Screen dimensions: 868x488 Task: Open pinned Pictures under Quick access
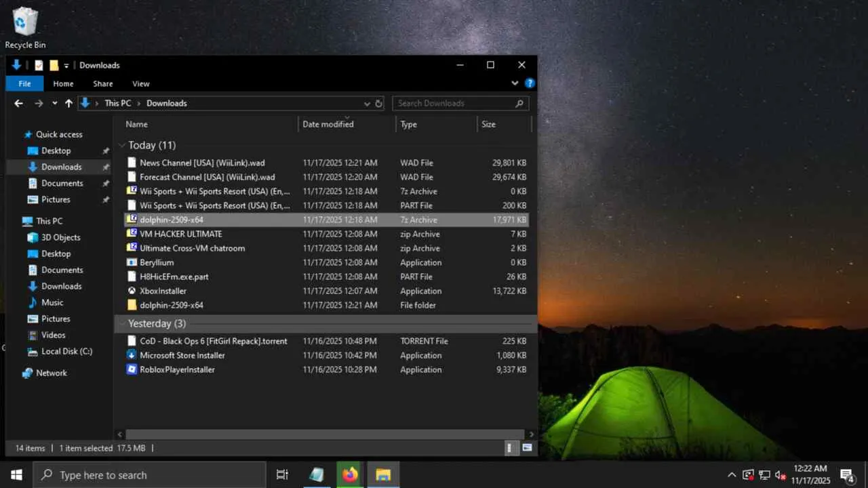[56, 199]
